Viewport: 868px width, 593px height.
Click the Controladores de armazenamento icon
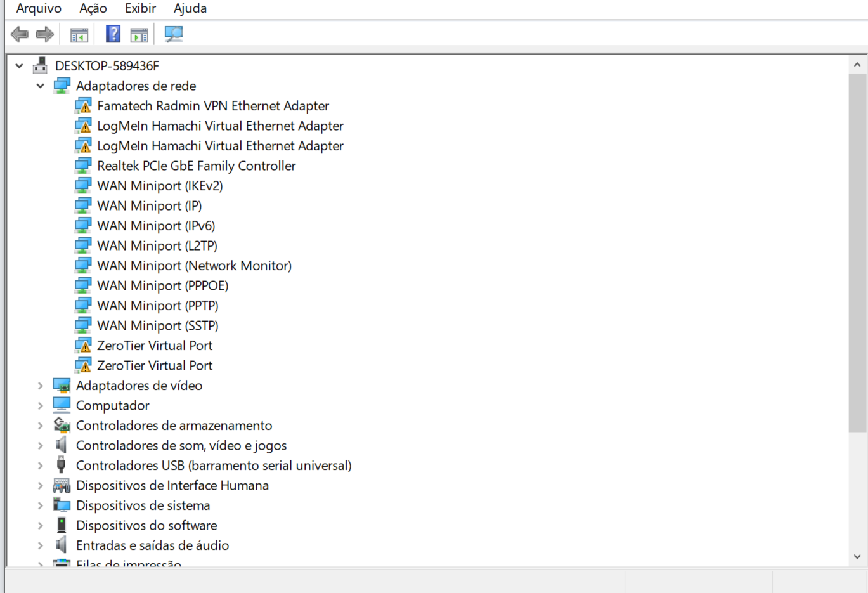coord(62,425)
